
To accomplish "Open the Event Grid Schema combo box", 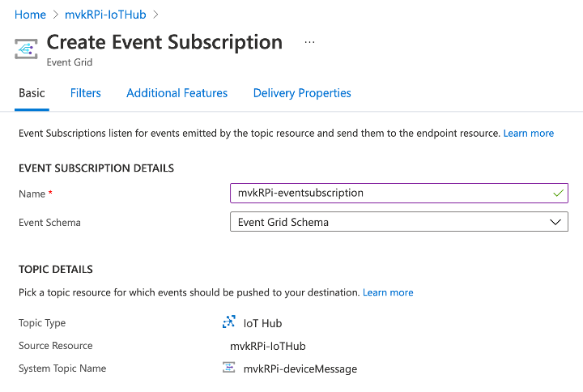I will coord(399,222).
